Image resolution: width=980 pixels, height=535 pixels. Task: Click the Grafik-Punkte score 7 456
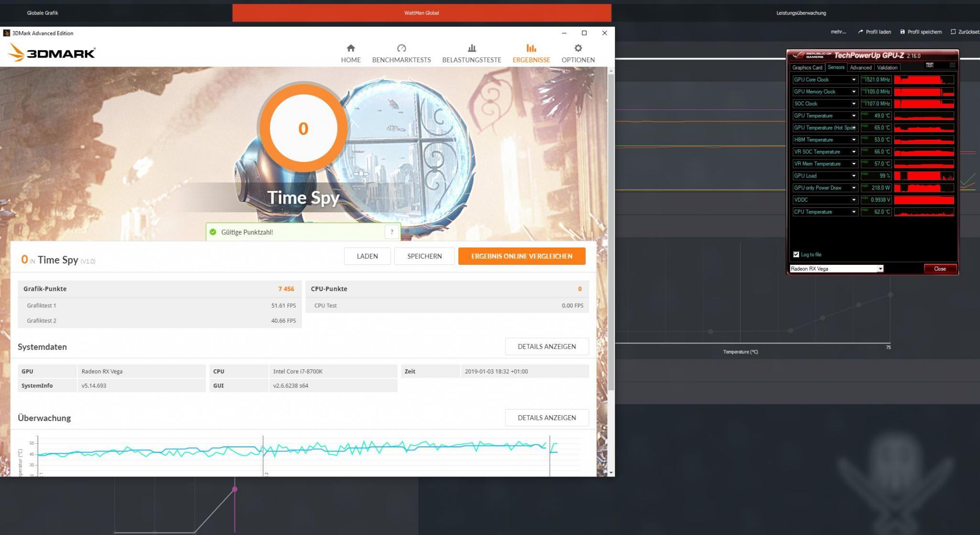[x=286, y=289]
